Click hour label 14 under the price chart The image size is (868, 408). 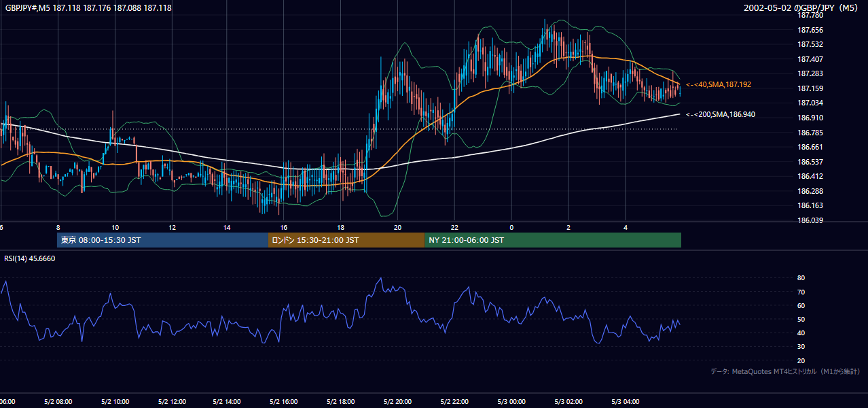coord(228,227)
